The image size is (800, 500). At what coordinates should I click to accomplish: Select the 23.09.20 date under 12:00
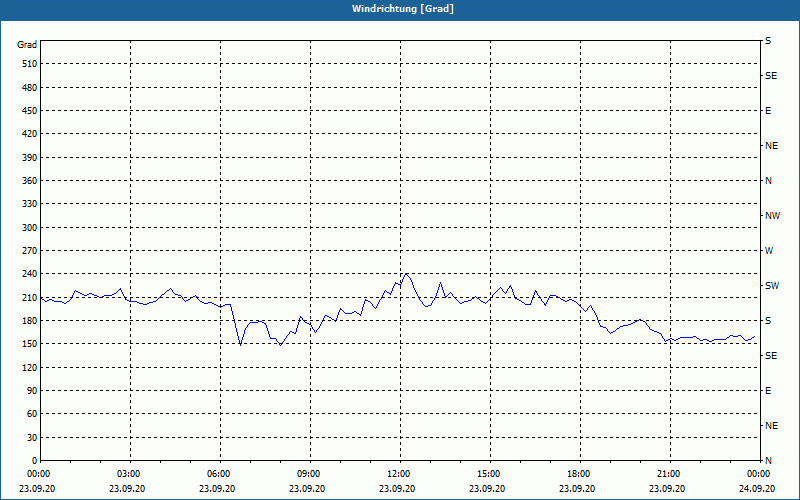point(397,489)
